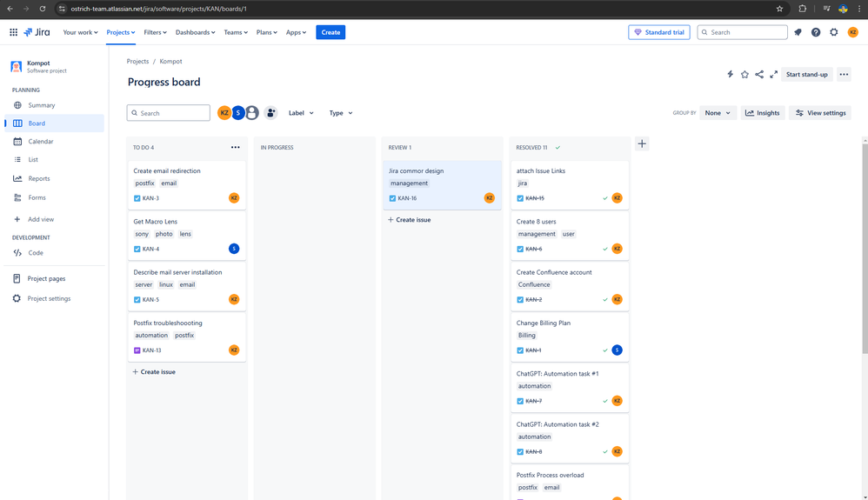
Task: Open the app switcher grid icon
Action: click(x=13, y=32)
